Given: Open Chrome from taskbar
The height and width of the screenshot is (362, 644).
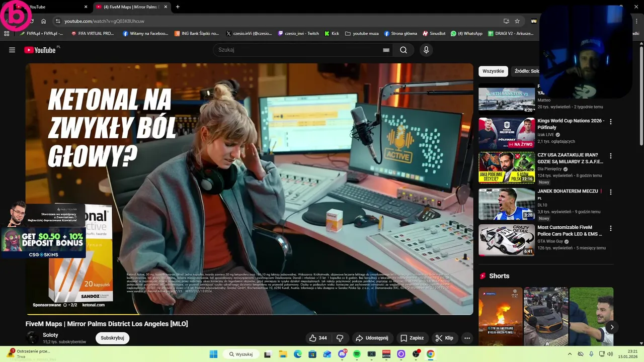Looking at the screenshot, I should [x=430, y=354].
